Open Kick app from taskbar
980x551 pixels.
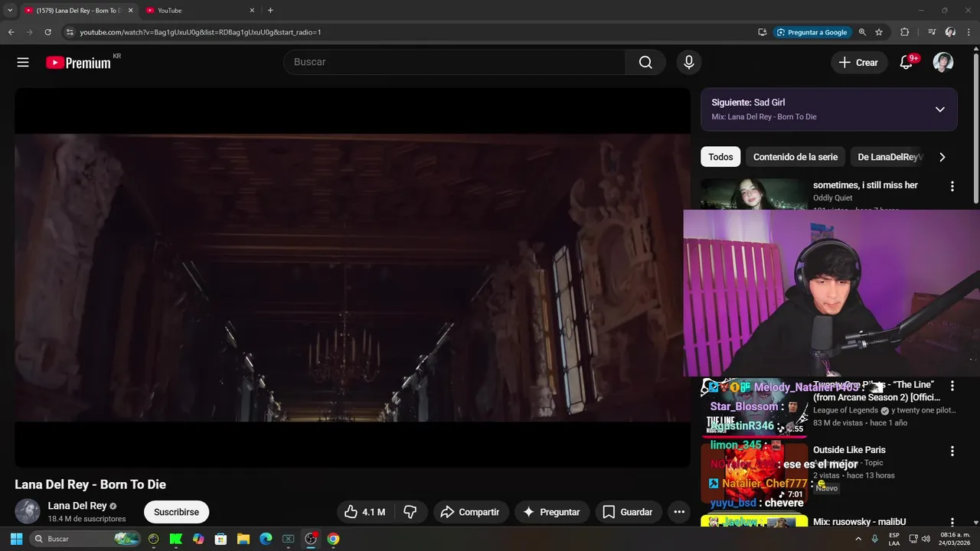click(176, 539)
